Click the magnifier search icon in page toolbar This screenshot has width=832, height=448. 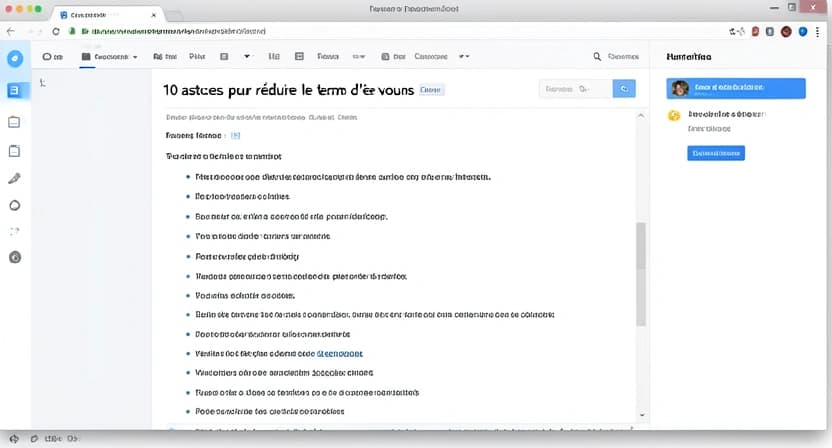597,56
